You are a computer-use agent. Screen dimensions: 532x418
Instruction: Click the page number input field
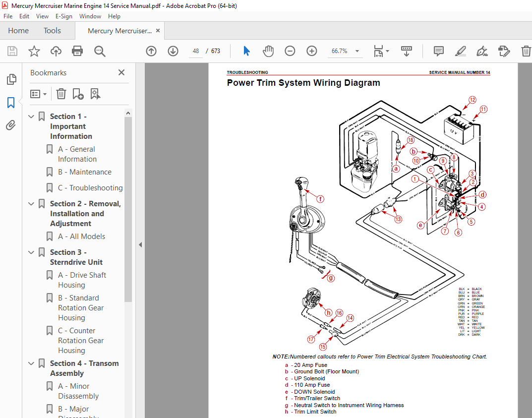click(x=196, y=51)
